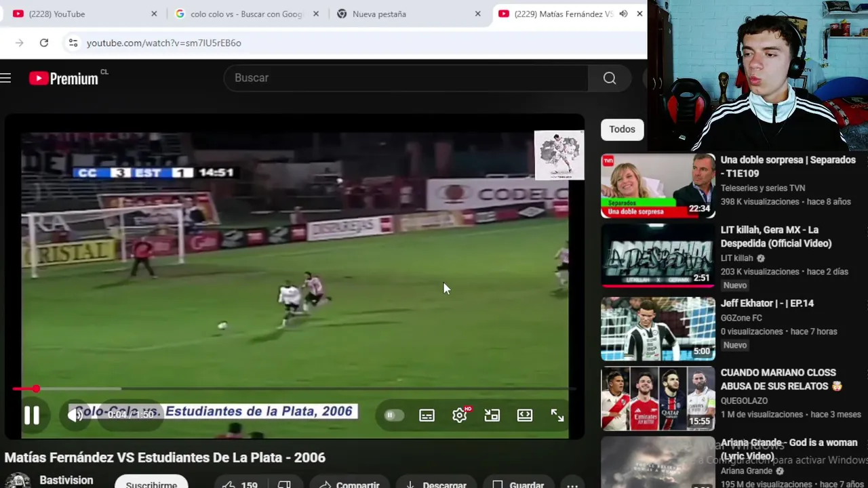Mute the video using the volume icon
This screenshot has height=488, width=868.
(x=75, y=415)
